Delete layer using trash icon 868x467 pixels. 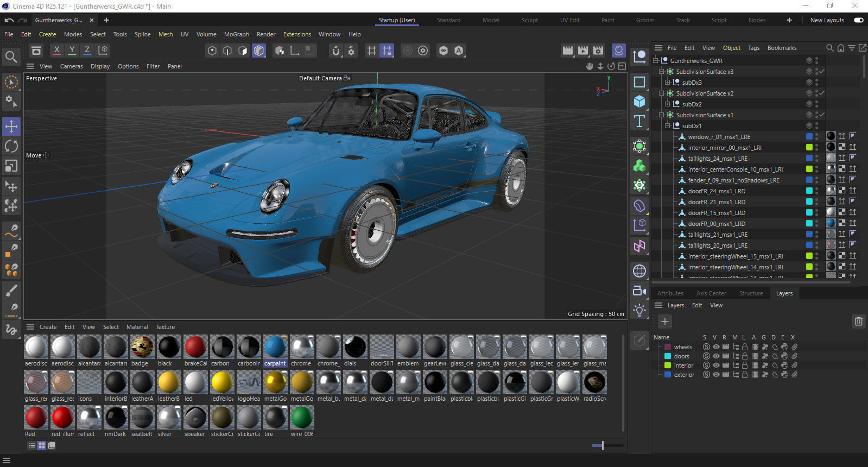858,321
